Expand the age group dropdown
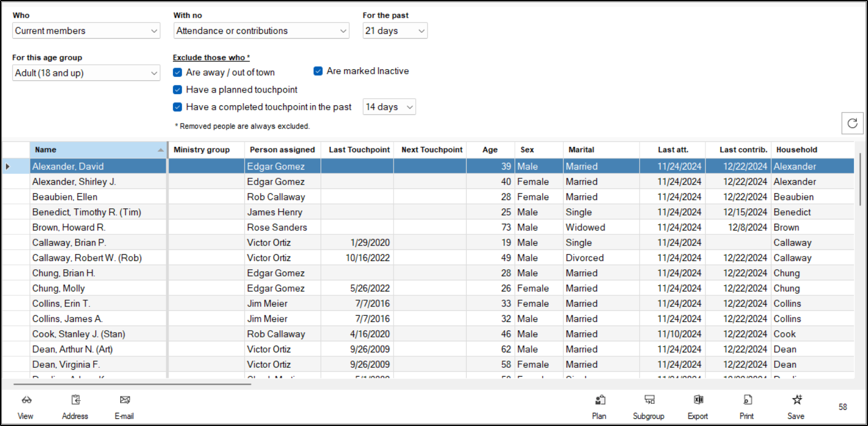 click(x=86, y=73)
